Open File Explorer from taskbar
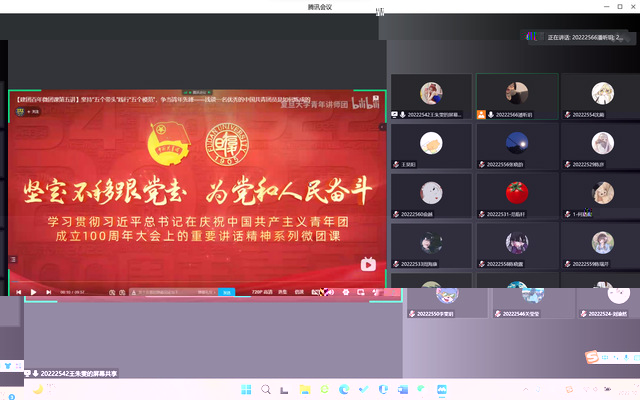Screen dimensions: 640x400 coord(304,389)
